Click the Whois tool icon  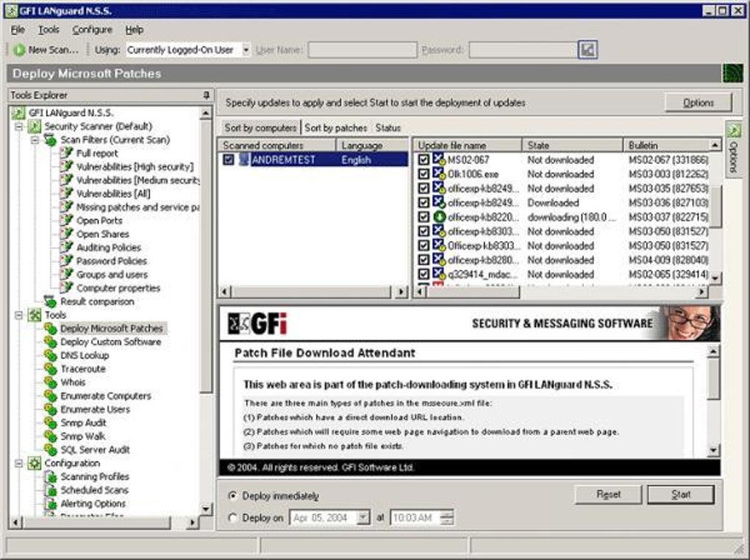[x=50, y=382]
